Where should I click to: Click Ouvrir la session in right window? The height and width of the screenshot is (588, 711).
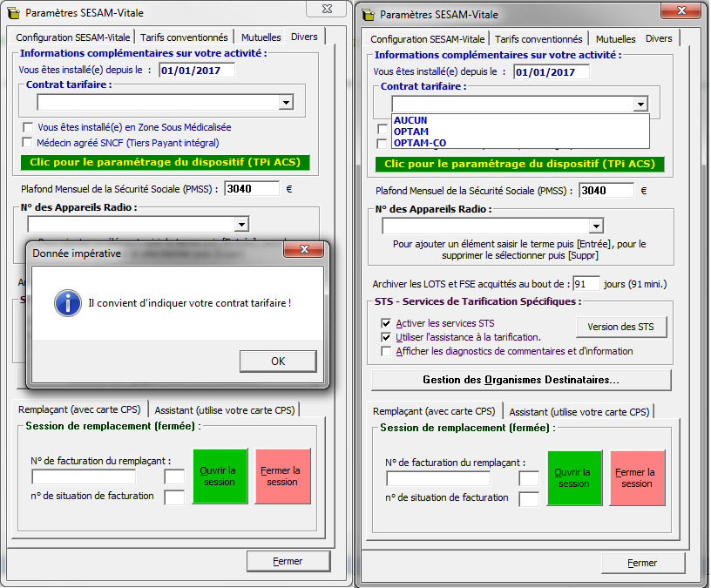[x=574, y=478]
